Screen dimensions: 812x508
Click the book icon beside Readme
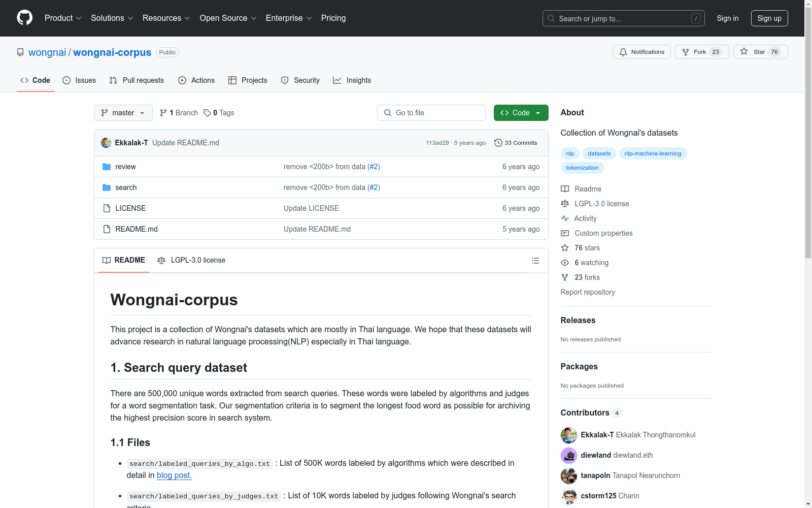pyautogui.click(x=565, y=189)
